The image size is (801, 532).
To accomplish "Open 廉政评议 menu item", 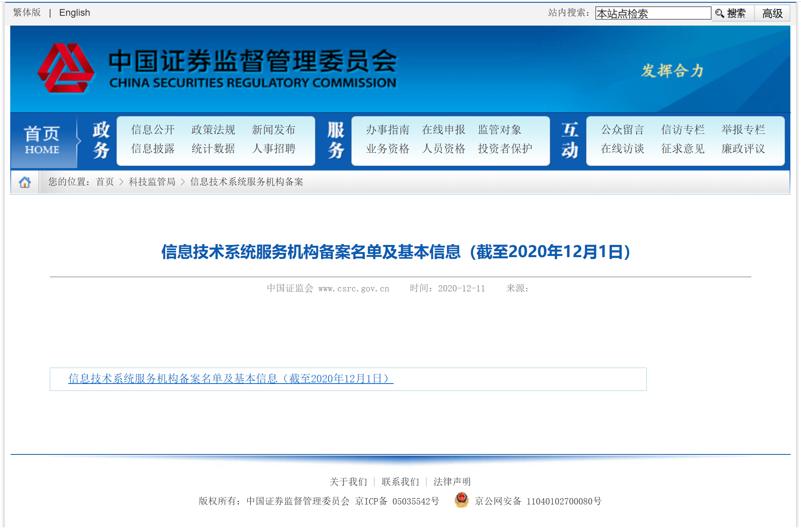I will click(743, 148).
